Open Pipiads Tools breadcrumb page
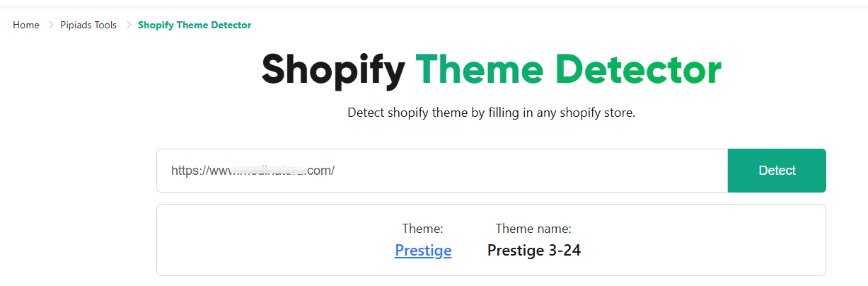This screenshot has width=868, height=286. (x=88, y=25)
